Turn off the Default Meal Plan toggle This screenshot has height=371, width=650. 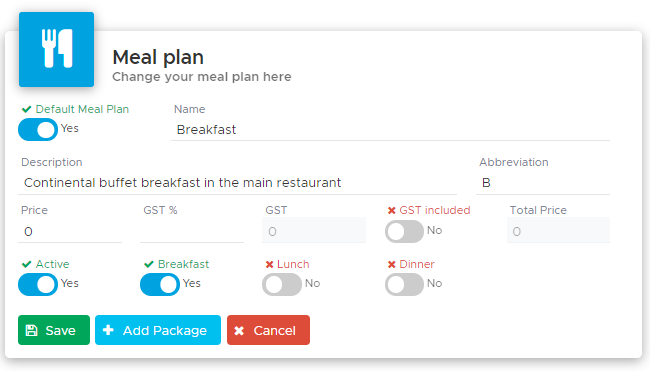(38, 130)
